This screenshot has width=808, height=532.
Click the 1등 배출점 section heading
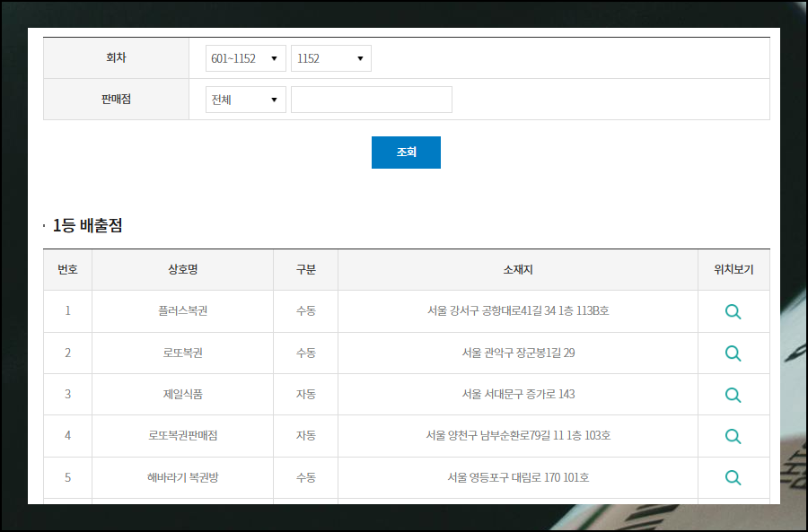pyautogui.click(x=87, y=225)
